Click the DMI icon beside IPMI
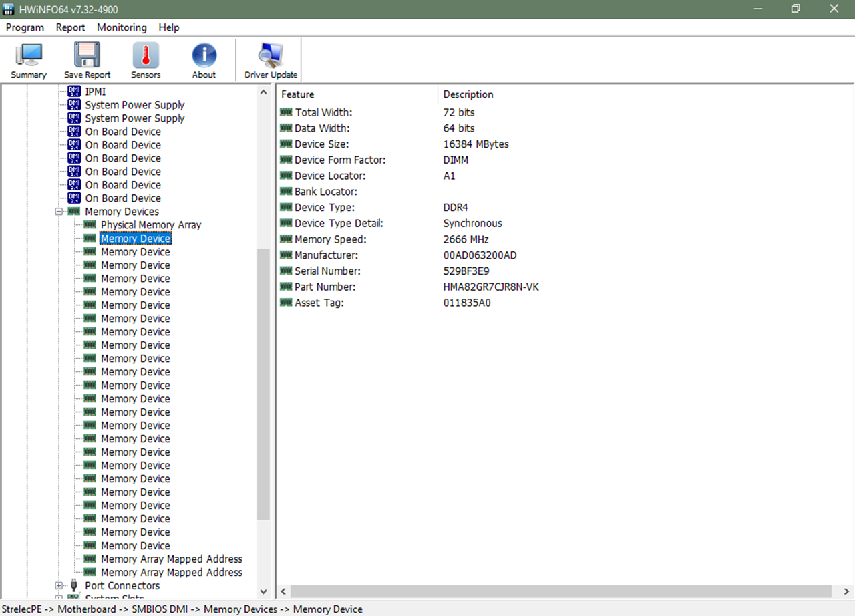Image resolution: width=855 pixels, height=616 pixels. 74,92
